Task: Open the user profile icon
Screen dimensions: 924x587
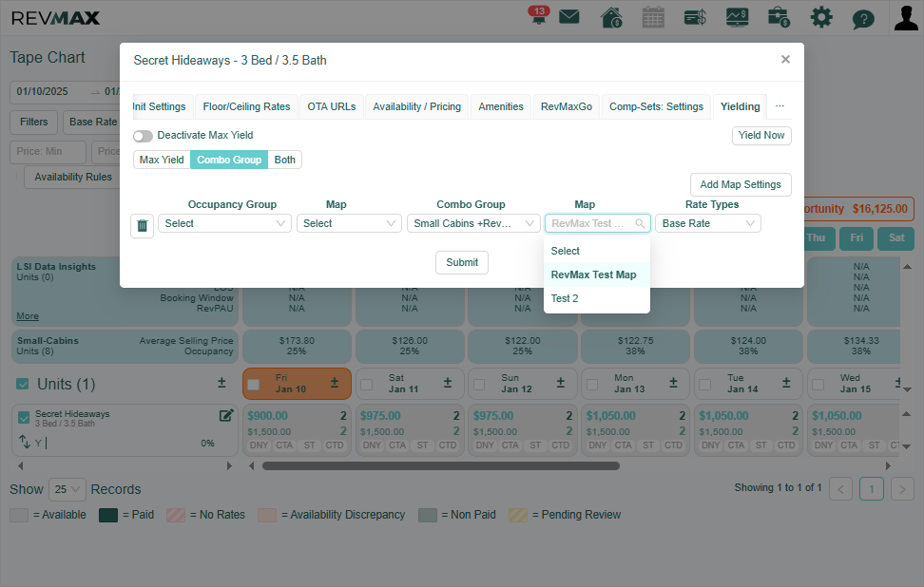Action: tap(906, 17)
